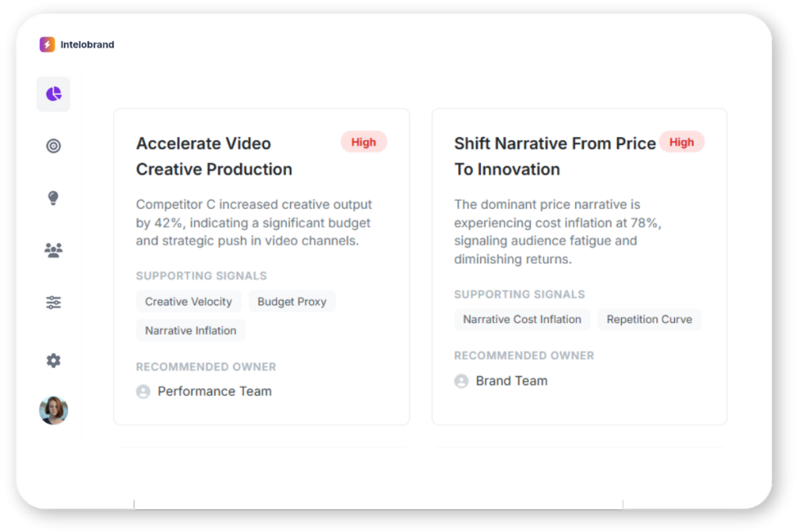Open the target icon in sidebar
The width and height of the screenshot is (798, 532).
(x=53, y=146)
